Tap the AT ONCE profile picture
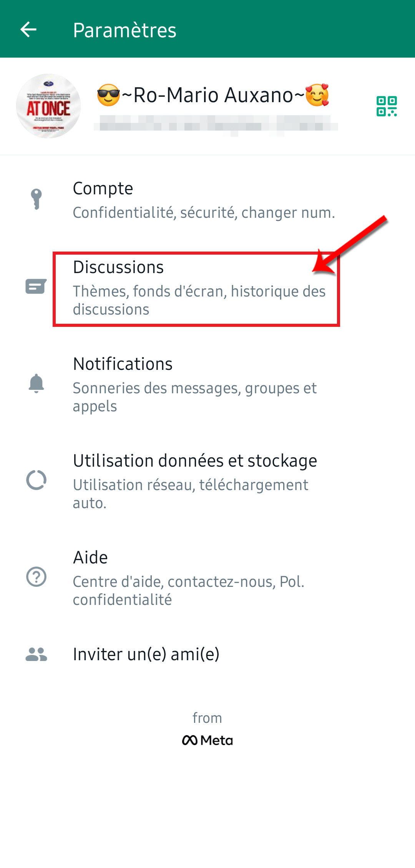The width and height of the screenshot is (415, 868). click(48, 106)
